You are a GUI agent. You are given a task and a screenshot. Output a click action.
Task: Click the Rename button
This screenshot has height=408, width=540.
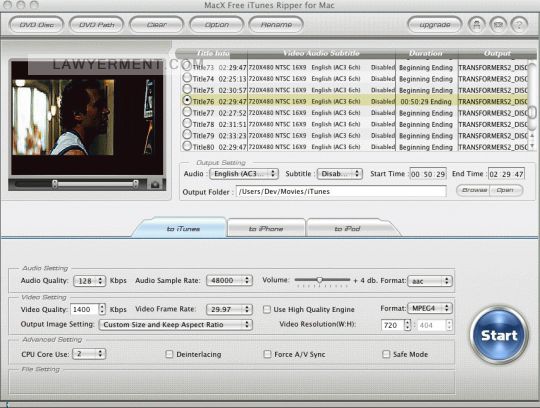coord(276,25)
